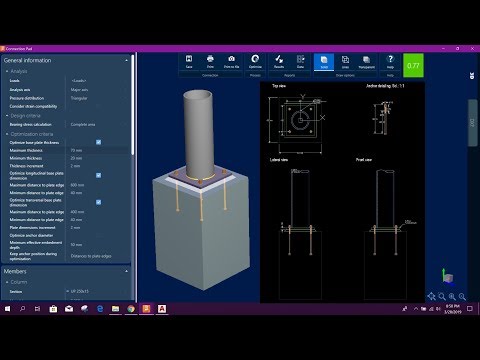Collapse the Design criteria group

[x=7, y=116]
